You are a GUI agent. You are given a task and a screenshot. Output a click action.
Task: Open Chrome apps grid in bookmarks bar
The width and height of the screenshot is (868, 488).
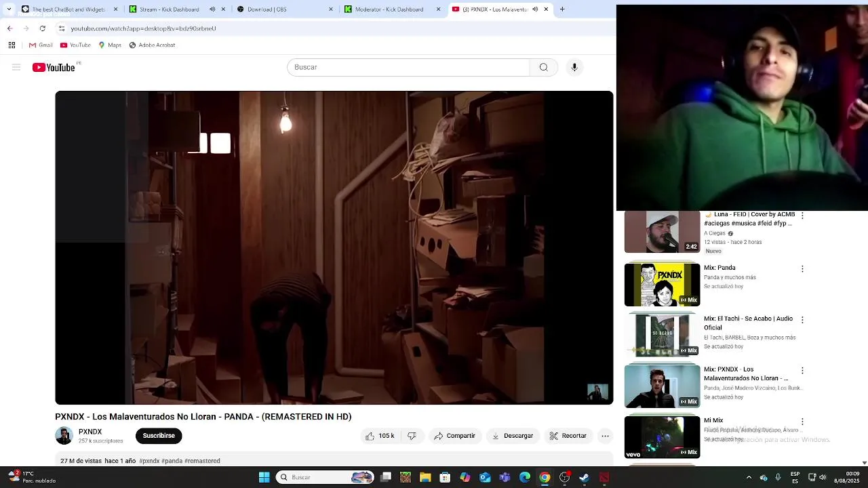(x=12, y=45)
